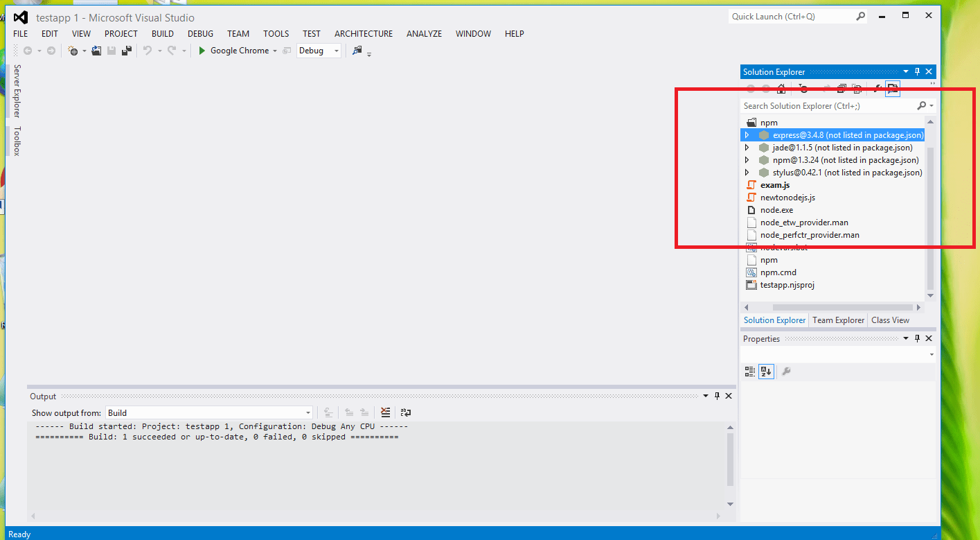Open the Google Chrome browser dropdown arrow
980x540 pixels.
(x=275, y=51)
